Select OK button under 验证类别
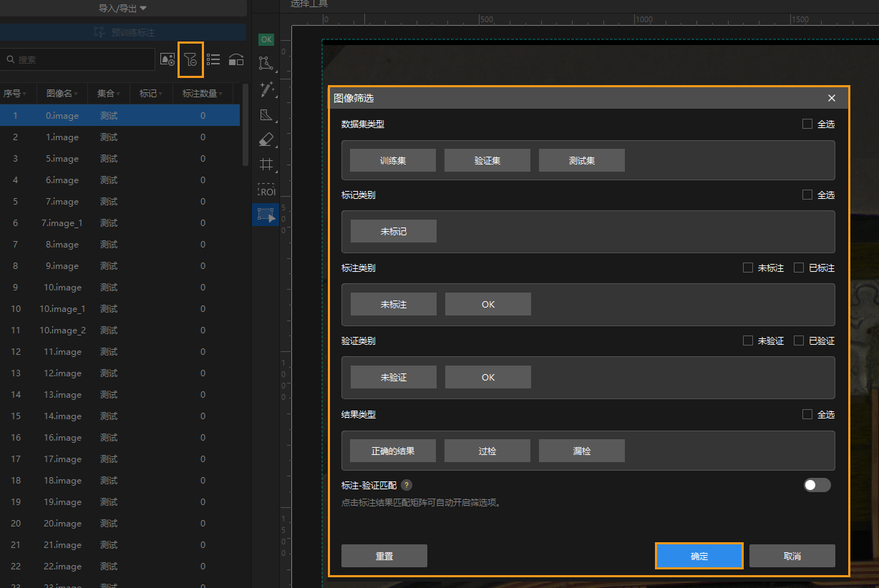This screenshot has width=879, height=588. pyautogui.click(x=488, y=377)
